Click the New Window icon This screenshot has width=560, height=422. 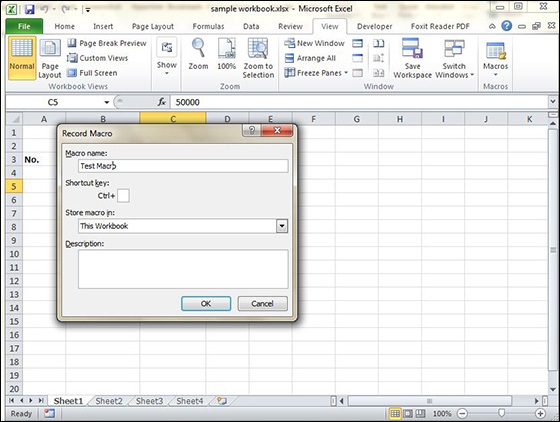click(289, 43)
